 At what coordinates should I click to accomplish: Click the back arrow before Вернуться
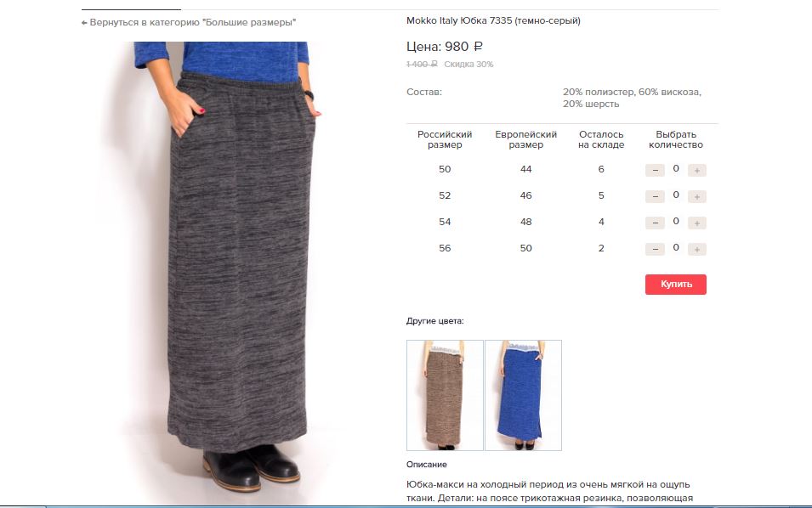pyautogui.click(x=84, y=23)
